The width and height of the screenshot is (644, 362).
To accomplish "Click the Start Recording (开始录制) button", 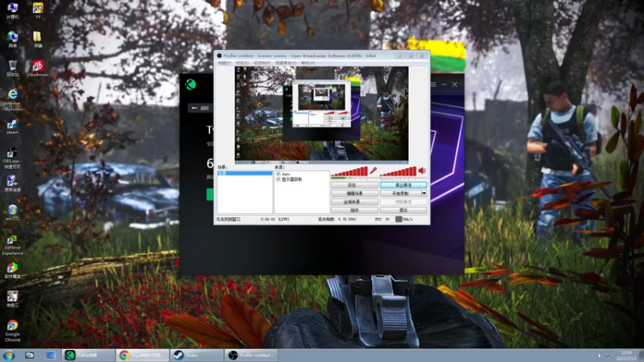I will (x=400, y=193).
